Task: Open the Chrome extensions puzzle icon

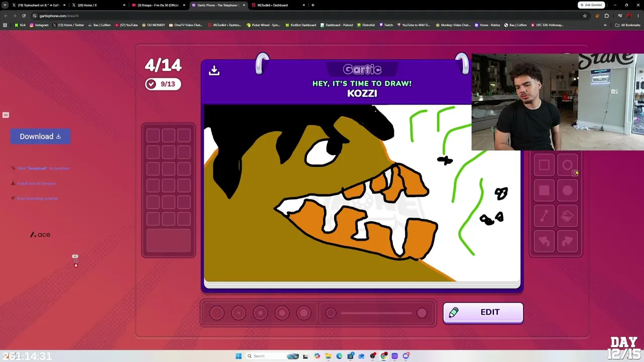Action: (x=606, y=16)
